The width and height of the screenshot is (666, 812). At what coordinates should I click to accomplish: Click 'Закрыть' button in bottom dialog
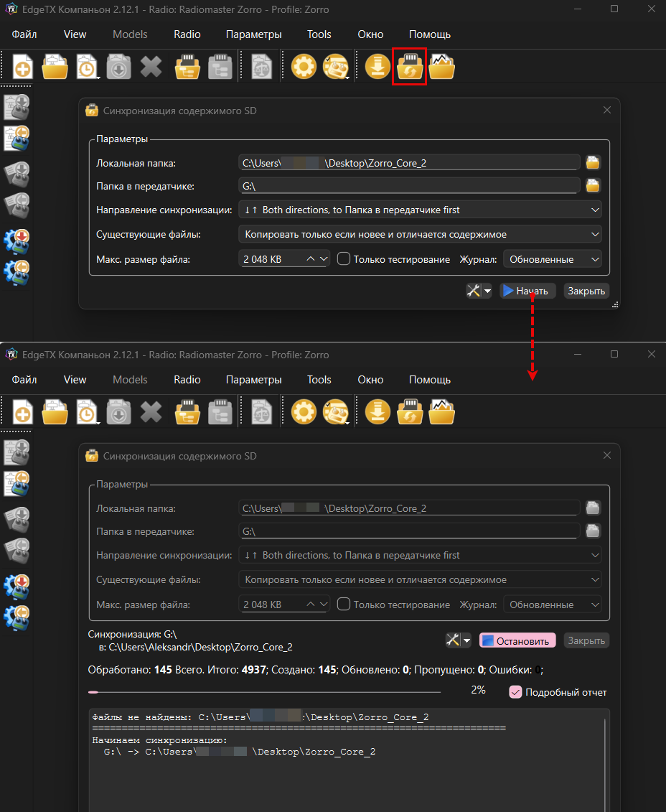pos(586,640)
